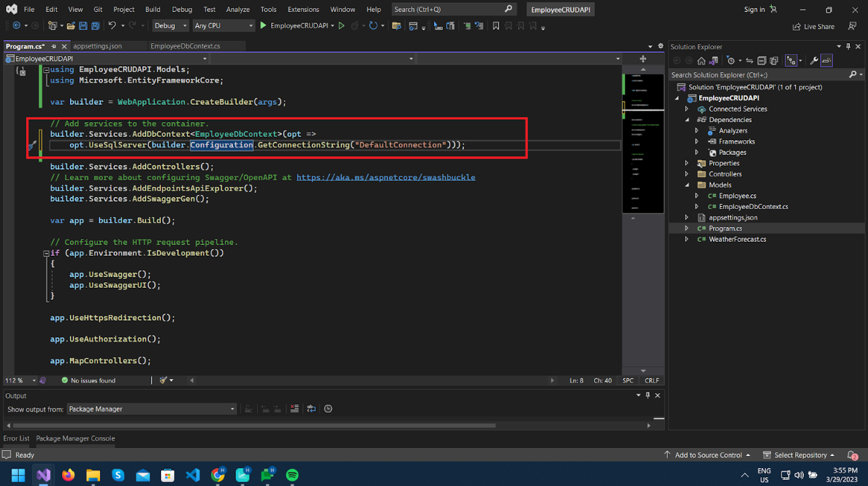Click Add to Source Control button
868x486 pixels.
[707, 455]
